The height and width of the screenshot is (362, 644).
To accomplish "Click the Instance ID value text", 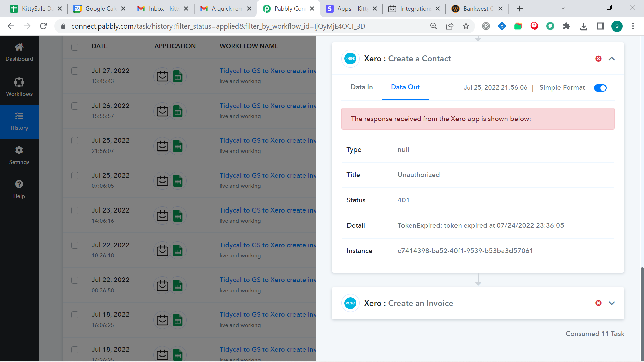I will pos(465,251).
